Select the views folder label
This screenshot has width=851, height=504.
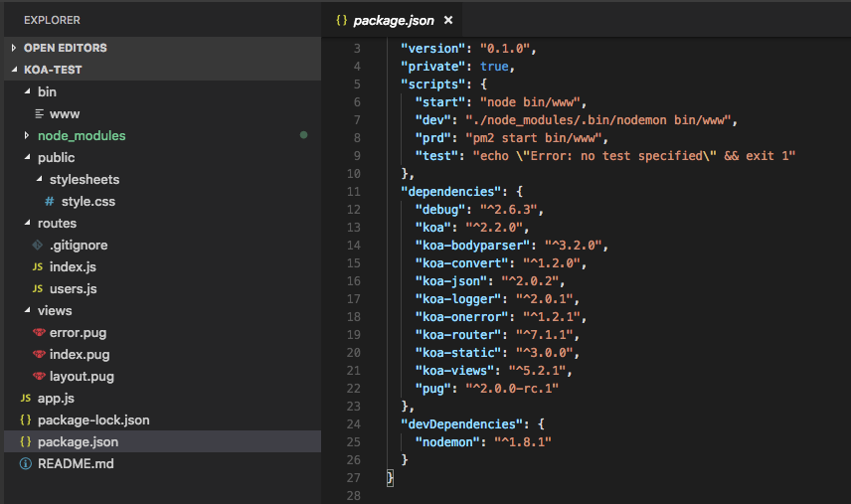click(x=55, y=311)
